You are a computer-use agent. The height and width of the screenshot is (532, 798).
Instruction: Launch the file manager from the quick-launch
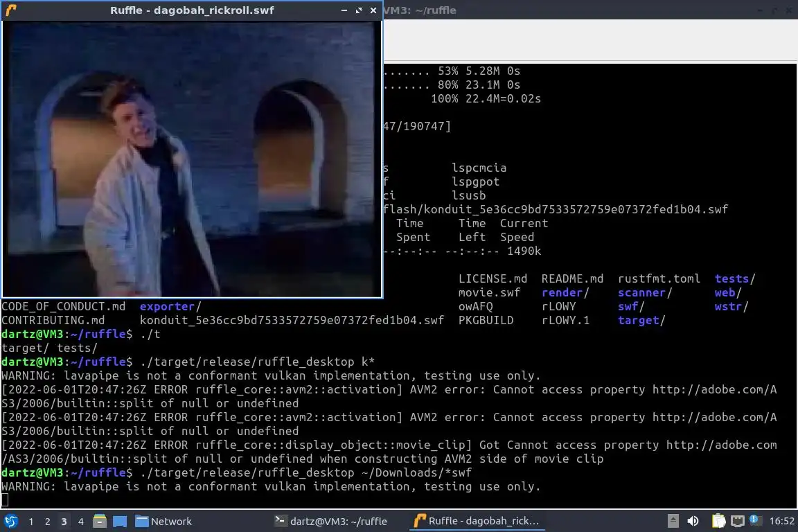click(100, 521)
